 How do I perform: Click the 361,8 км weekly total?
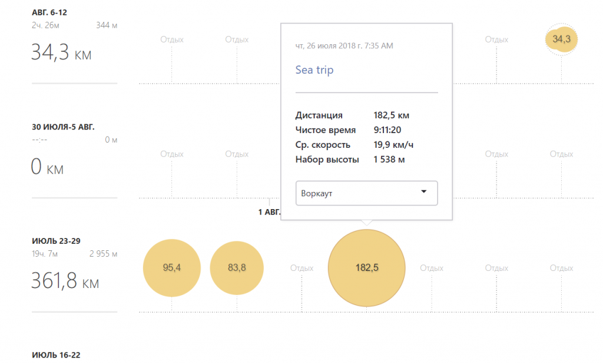point(65,281)
